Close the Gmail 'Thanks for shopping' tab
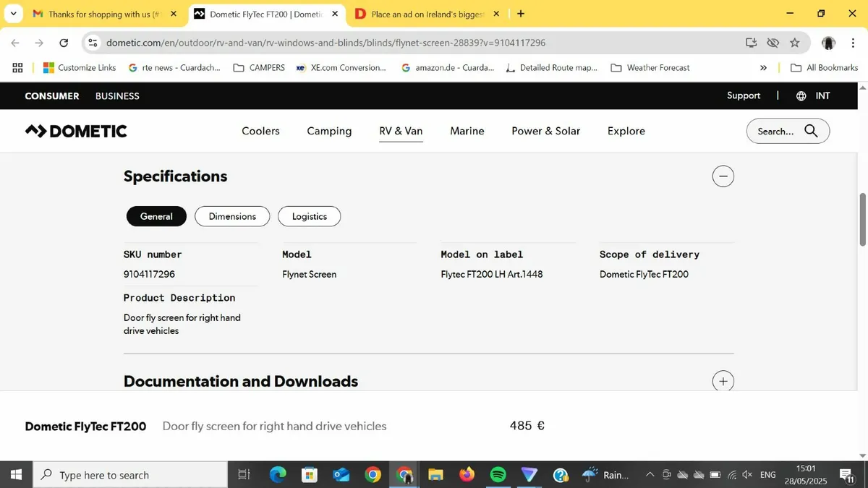Viewport: 868px width, 488px height. pos(174,14)
